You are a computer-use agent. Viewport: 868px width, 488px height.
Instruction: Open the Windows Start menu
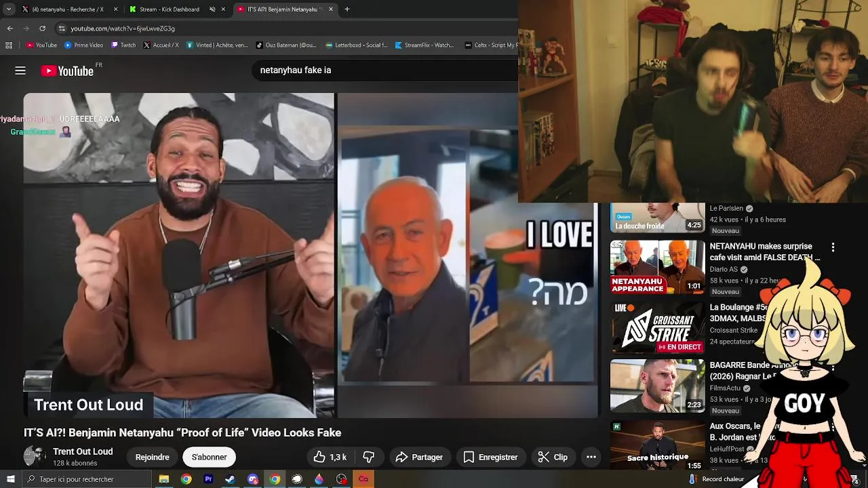(10, 479)
